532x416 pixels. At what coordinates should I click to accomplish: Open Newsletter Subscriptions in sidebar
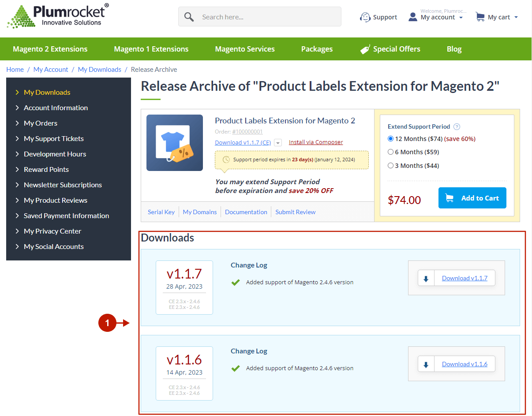pyautogui.click(x=63, y=185)
